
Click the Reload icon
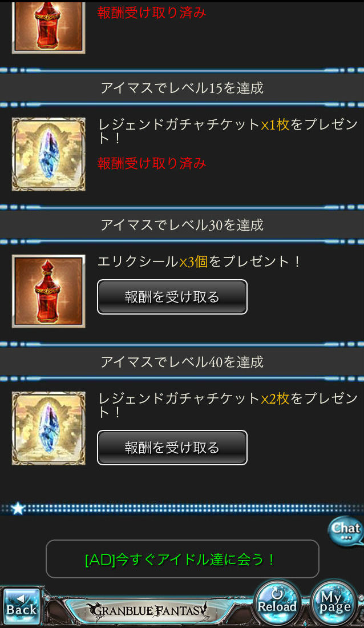[x=277, y=602]
